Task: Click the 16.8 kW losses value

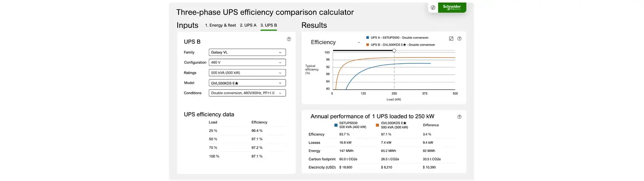Action: tap(345, 142)
